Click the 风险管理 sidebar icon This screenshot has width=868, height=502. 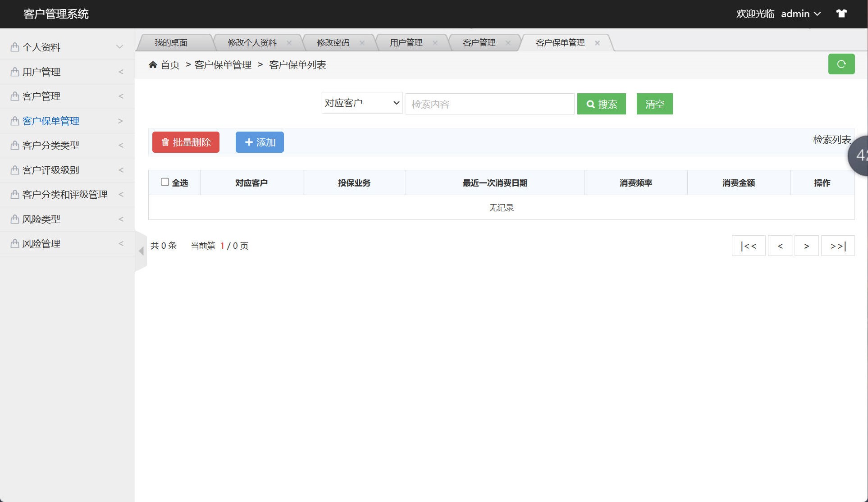point(14,243)
